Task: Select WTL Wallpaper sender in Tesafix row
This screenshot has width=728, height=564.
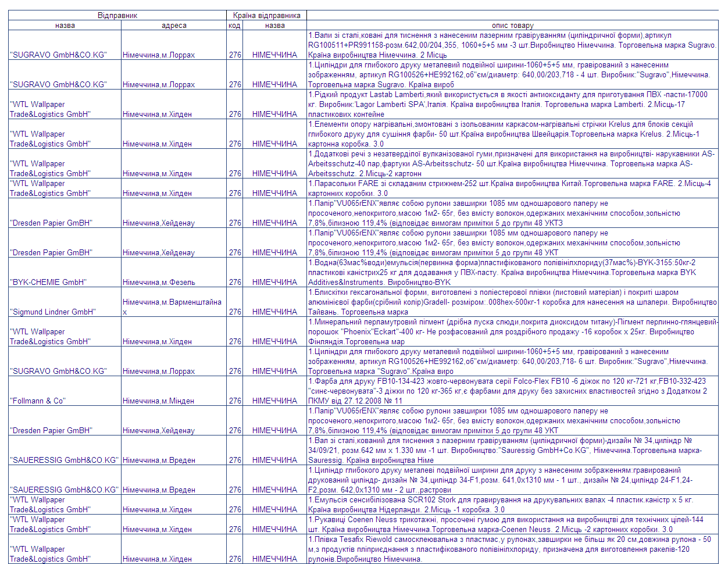Action: click(x=65, y=549)
